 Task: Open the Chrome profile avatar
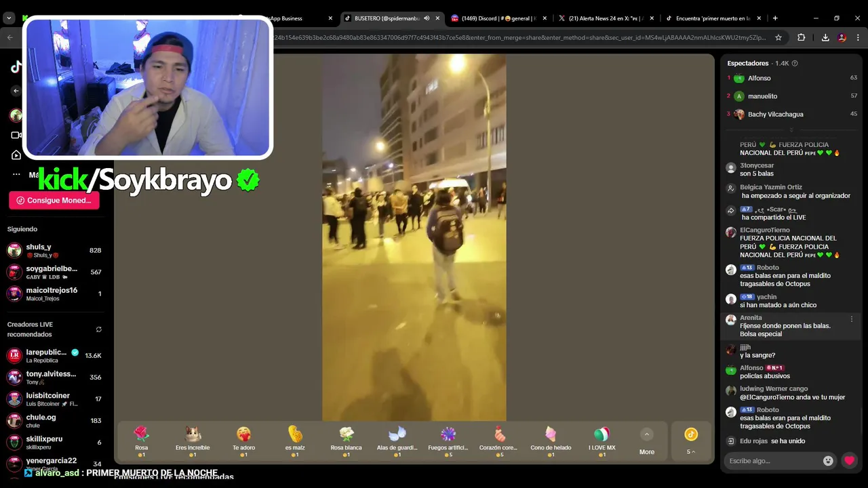click(x=842, y=37)
